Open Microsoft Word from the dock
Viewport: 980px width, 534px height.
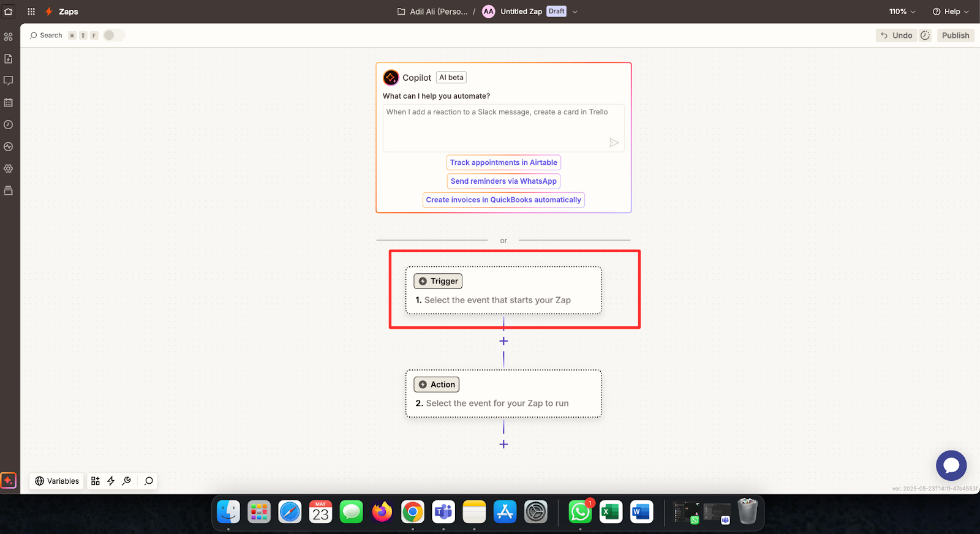point(641,512)
